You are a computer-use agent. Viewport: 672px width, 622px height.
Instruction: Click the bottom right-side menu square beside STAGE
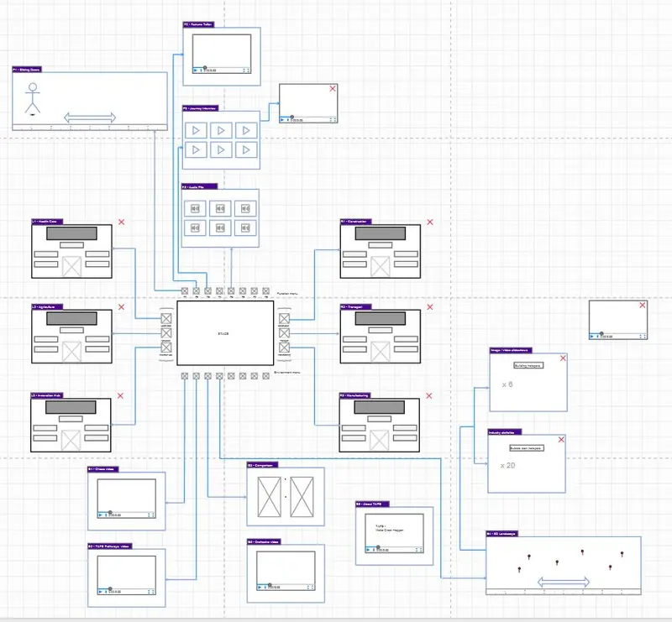[x=284, y=348]
